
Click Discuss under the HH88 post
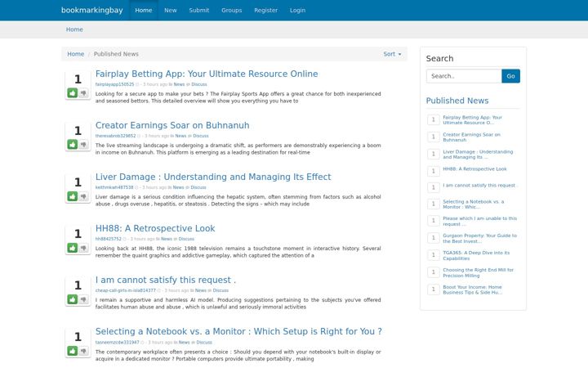click(x=186, y=239)
